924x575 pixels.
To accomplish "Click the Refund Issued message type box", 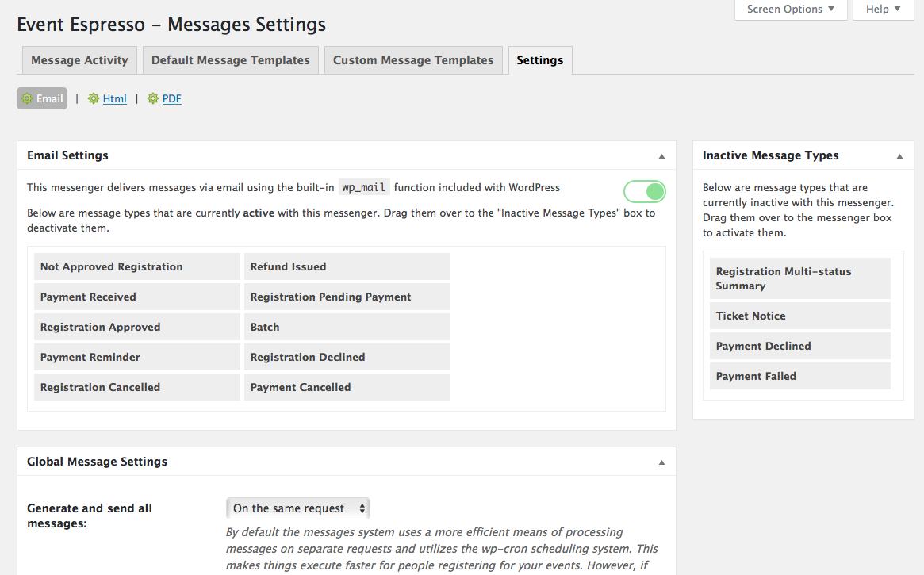I will [x=347, y=267].
